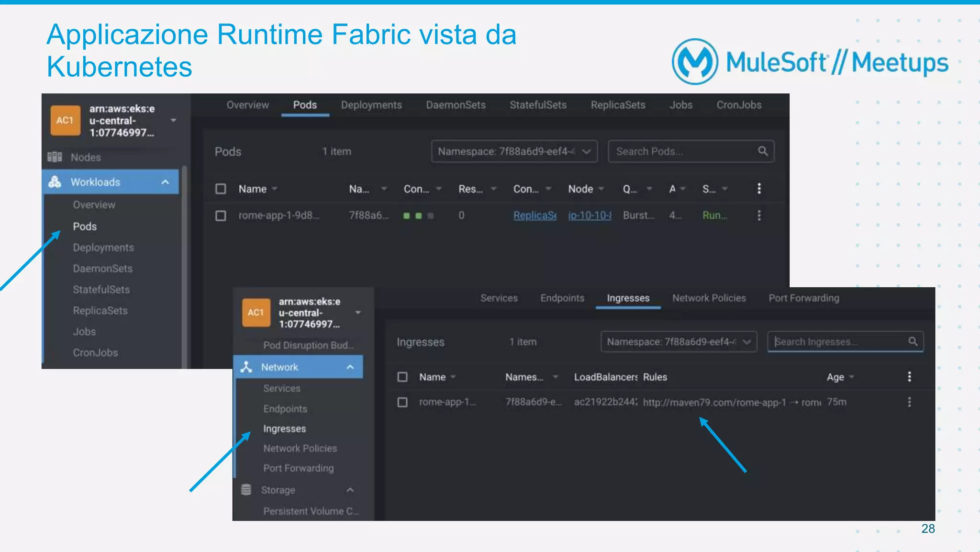Expand the cluster selector arrow in Ingresses window
The width and height of the screenshot is (980, 552).
(x=358, y=313)
